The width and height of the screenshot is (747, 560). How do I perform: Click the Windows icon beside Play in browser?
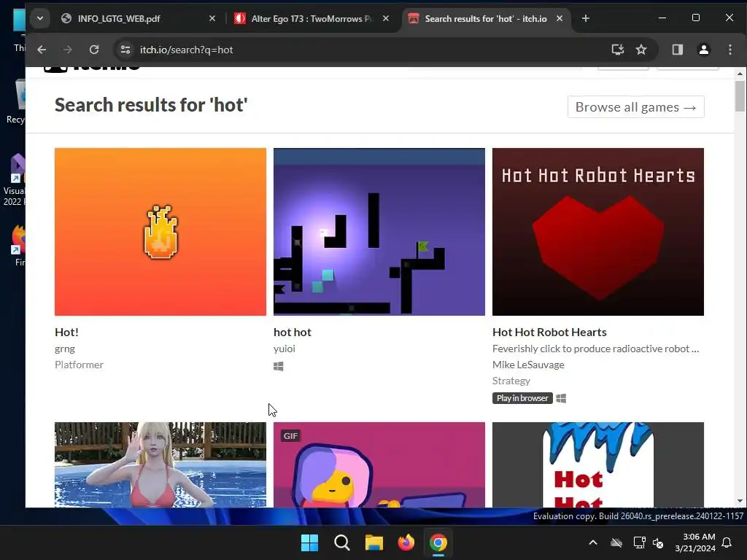coord(561,399)
